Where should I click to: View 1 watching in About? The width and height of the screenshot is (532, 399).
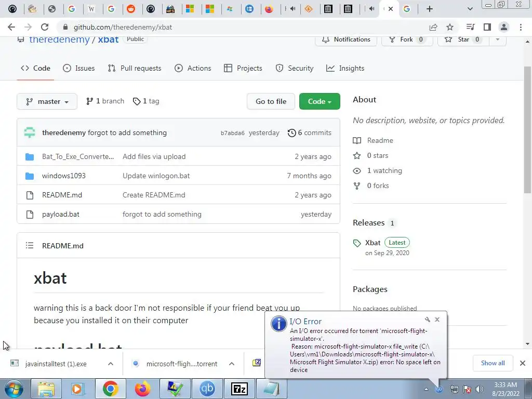[x=378, y=170]
